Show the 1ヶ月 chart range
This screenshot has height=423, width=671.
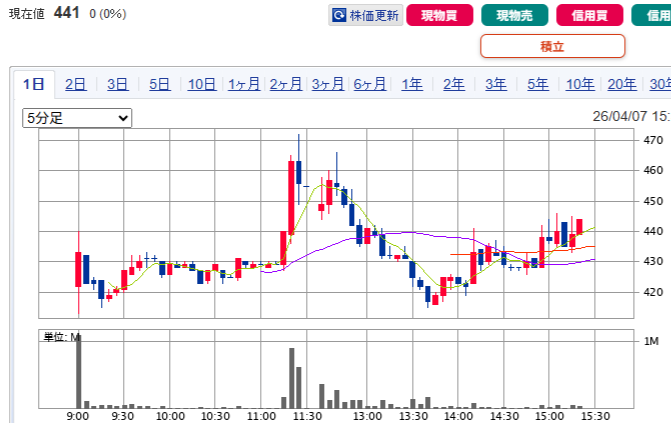[244, 84]
